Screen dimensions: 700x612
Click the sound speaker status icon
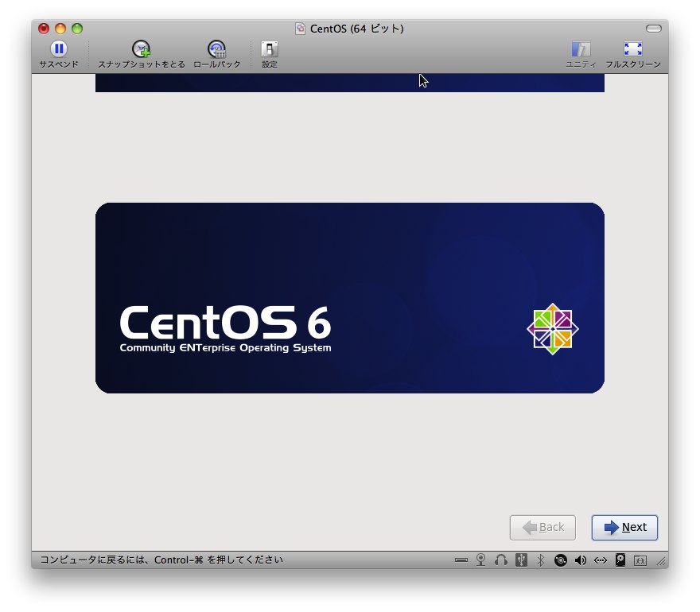tap(581, 560)
